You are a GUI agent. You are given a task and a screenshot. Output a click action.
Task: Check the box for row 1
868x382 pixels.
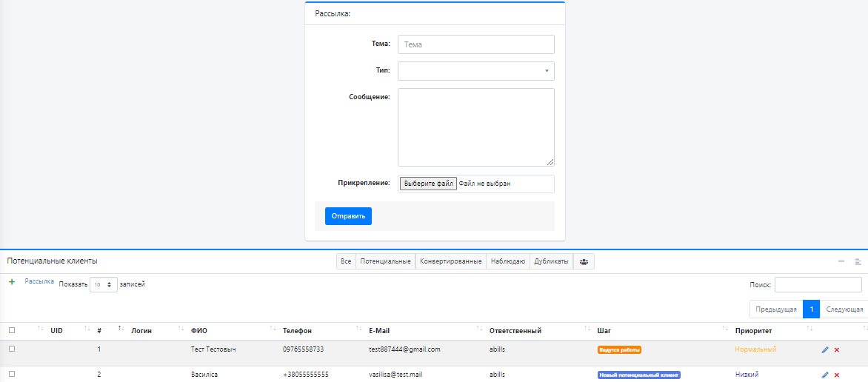(12, 349)
